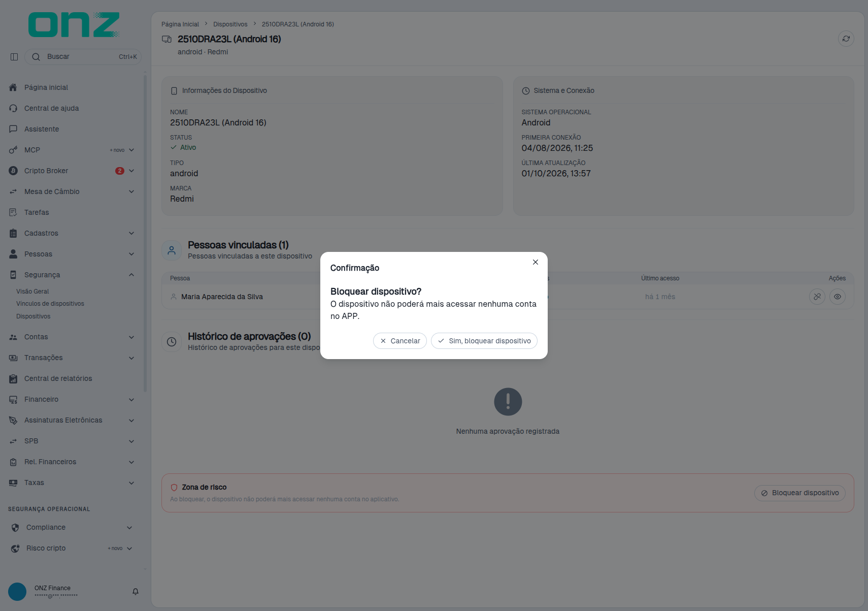868x611 pixels.
Task: View Maria Aparecida details with eye icon
Action: 838,297
